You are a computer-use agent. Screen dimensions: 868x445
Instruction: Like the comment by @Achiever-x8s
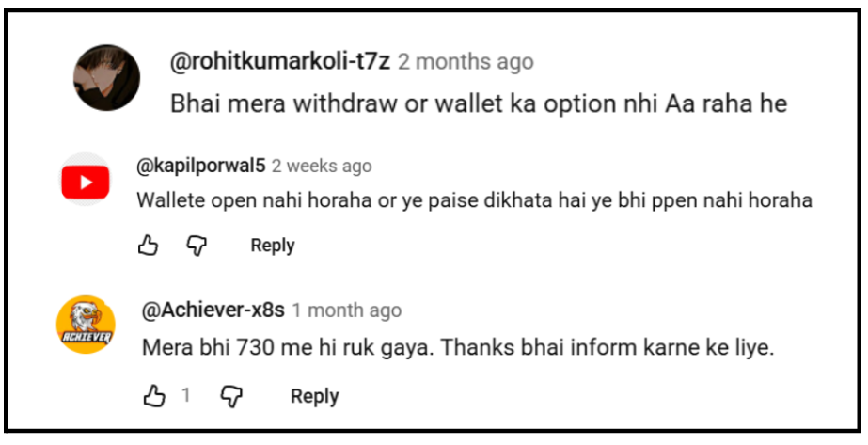154,396
